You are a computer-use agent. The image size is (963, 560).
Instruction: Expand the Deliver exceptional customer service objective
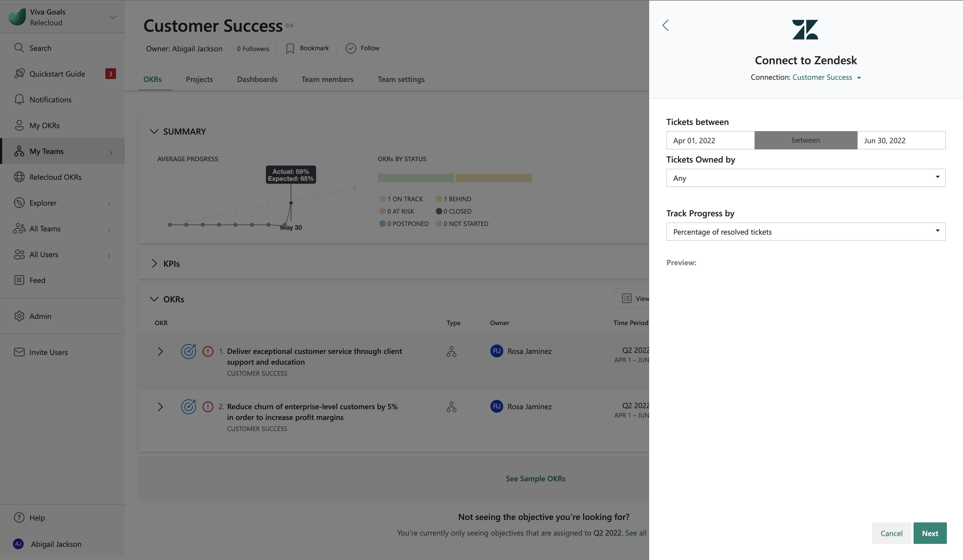(160, 351)
